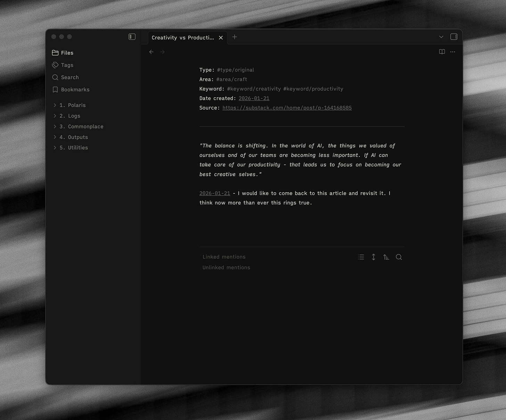Toggle the right sidebar panel icon

pyautogui.click(x=454, y=37)
